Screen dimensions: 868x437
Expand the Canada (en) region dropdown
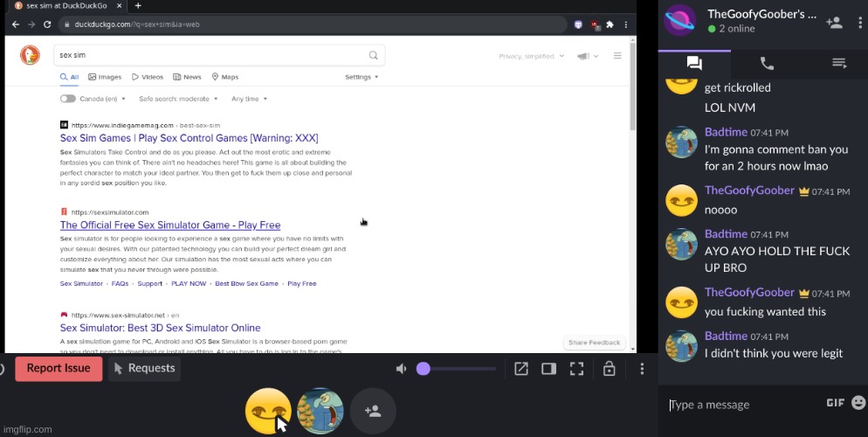point(102,99)
